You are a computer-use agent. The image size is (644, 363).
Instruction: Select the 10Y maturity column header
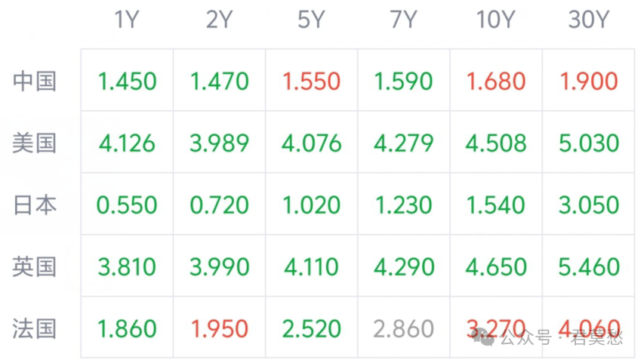coord(495,20)
